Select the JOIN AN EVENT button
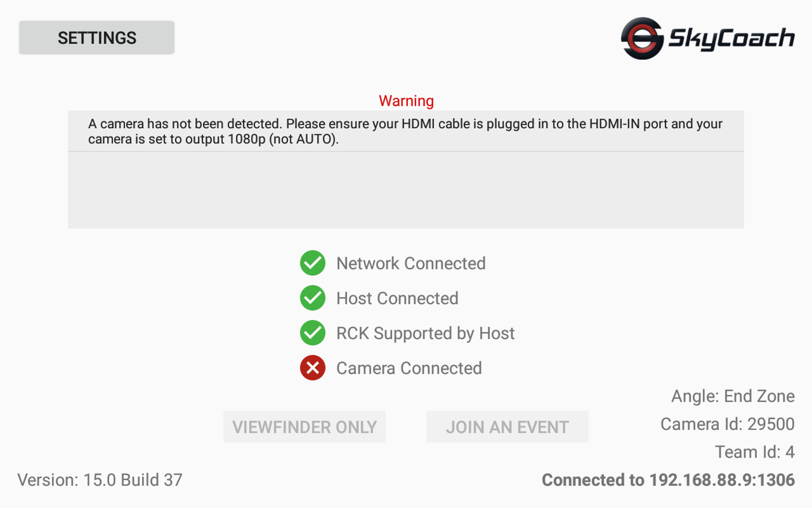Image resolution: width=812 pixels, height=508 pixels. [507, 427]
